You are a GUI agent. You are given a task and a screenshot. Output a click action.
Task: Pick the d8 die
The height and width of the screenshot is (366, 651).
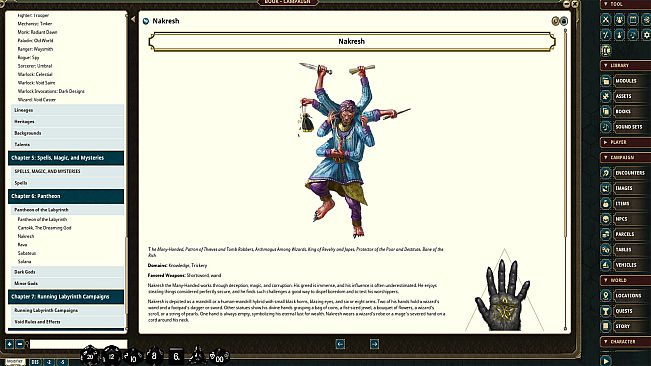(154, 356)
